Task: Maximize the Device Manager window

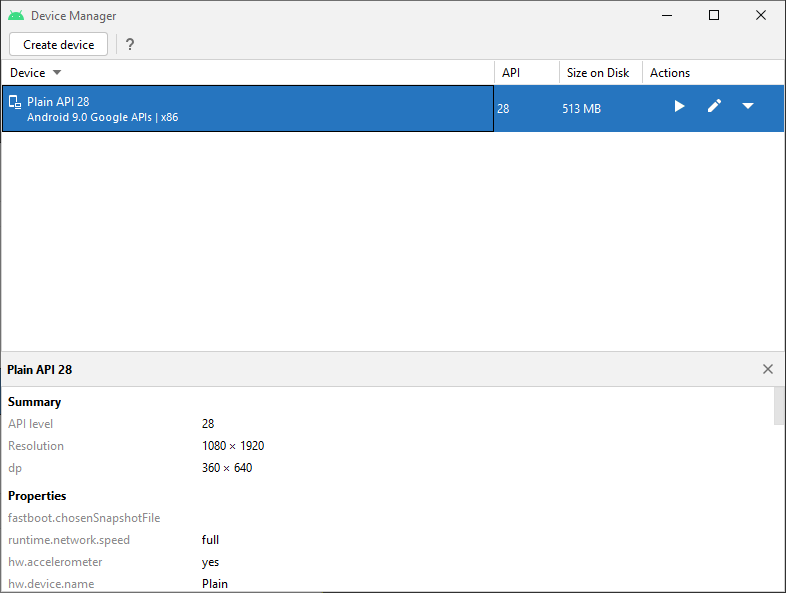Action: (x=714, y=16)
